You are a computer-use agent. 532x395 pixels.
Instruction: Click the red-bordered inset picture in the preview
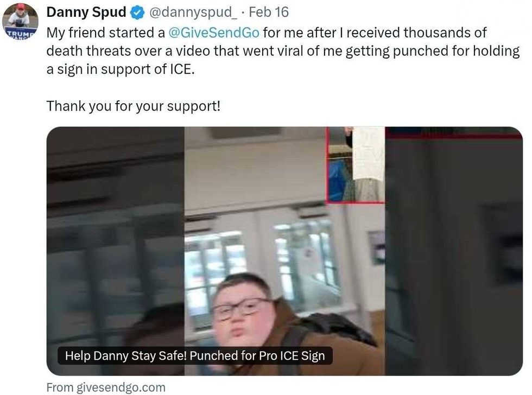[356, 165]
